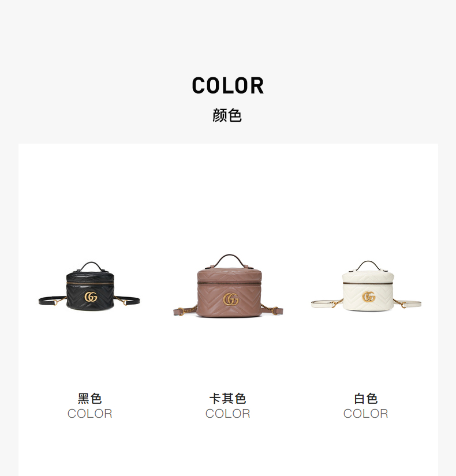Click the 卡其色 color label
Screen dimensions: 456x476
(228, 399)
